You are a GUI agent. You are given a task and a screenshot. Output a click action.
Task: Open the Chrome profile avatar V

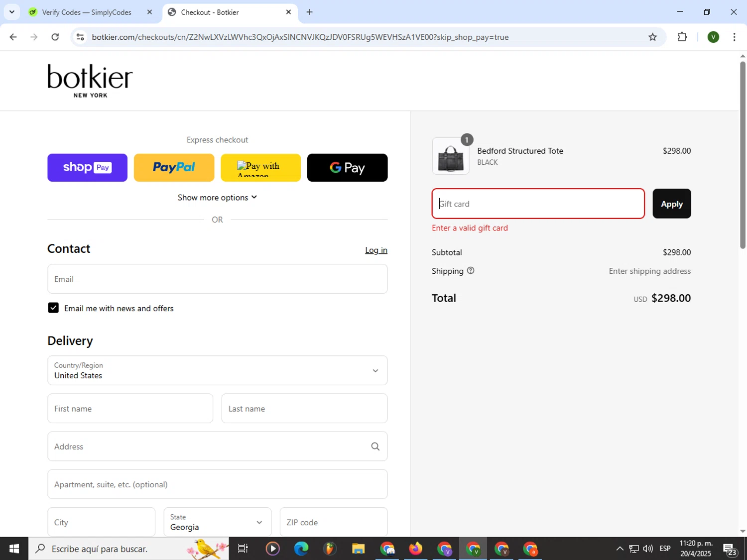[x=713, y=37]
